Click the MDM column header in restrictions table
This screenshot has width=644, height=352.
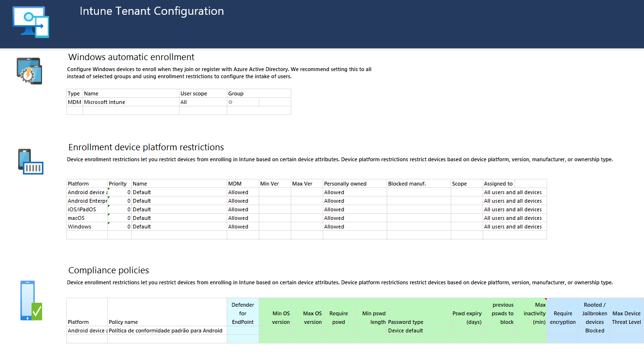[x=243, y=184]
